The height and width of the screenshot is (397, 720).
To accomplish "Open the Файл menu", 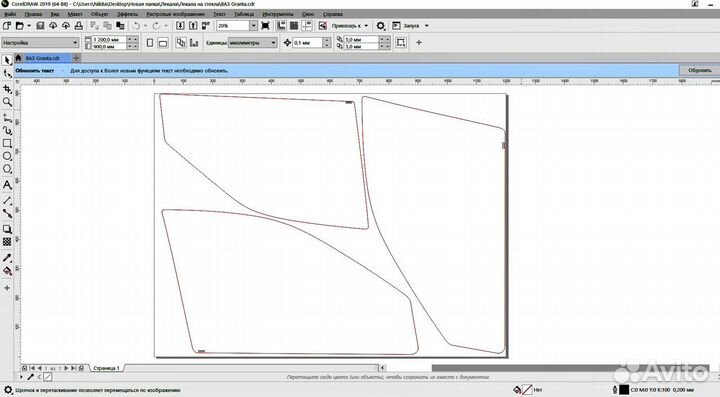I will [x=10, y=14].
